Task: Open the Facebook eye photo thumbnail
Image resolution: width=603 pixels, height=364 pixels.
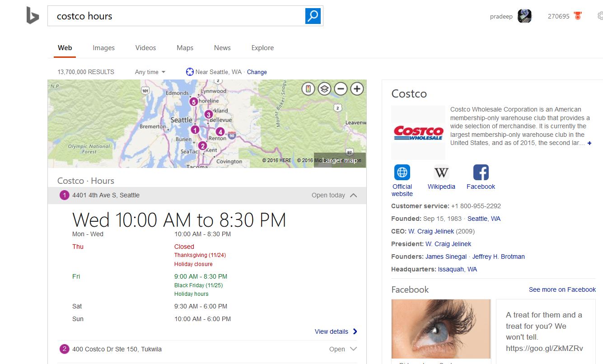Action: 441,329
